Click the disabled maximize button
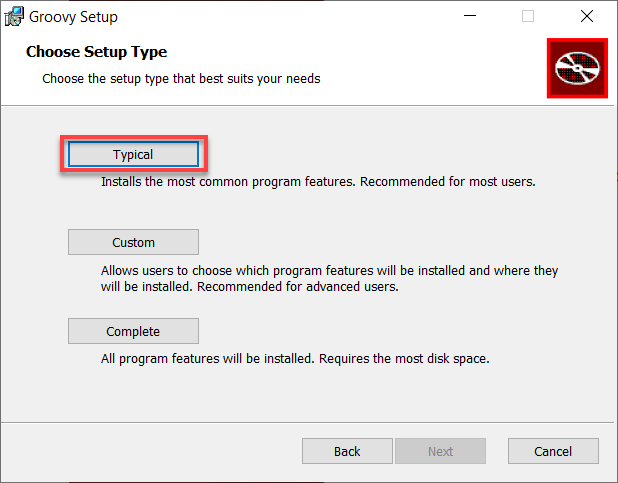This screenshot has width=618, height=483. (x=528, y=16)
